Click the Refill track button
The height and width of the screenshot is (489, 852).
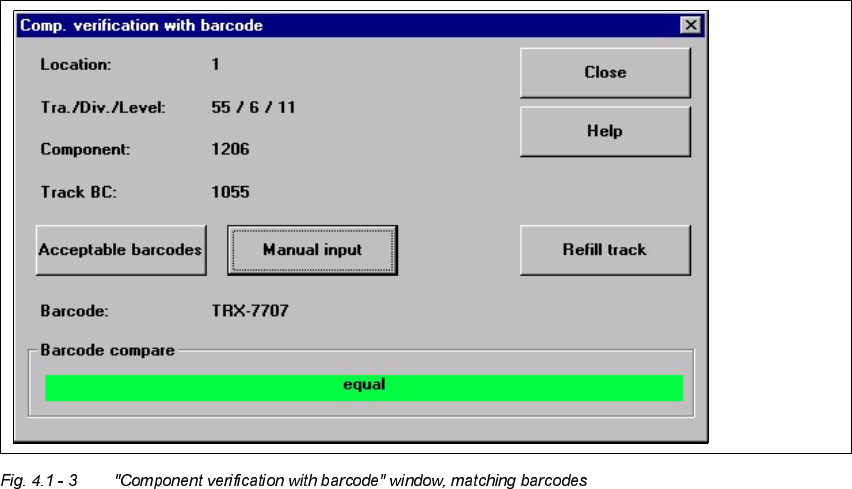tap(605, 250)
